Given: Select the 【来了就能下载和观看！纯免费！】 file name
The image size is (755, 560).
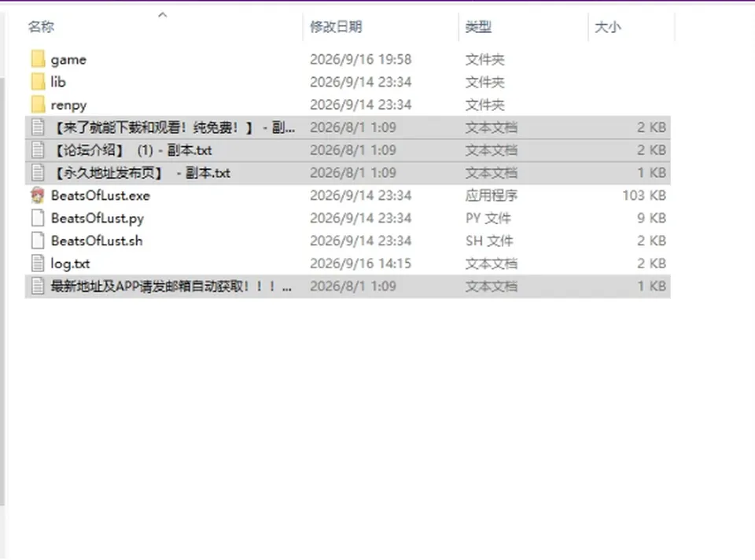Looking at the screenshot, I should tap(173, 127).
